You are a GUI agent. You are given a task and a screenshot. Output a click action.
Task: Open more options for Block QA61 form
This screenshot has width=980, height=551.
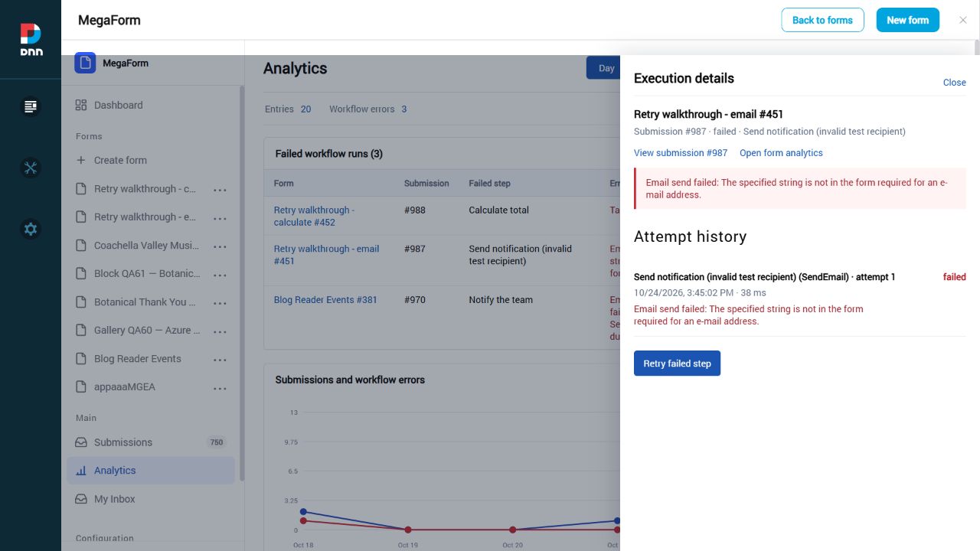click(220, 275)
